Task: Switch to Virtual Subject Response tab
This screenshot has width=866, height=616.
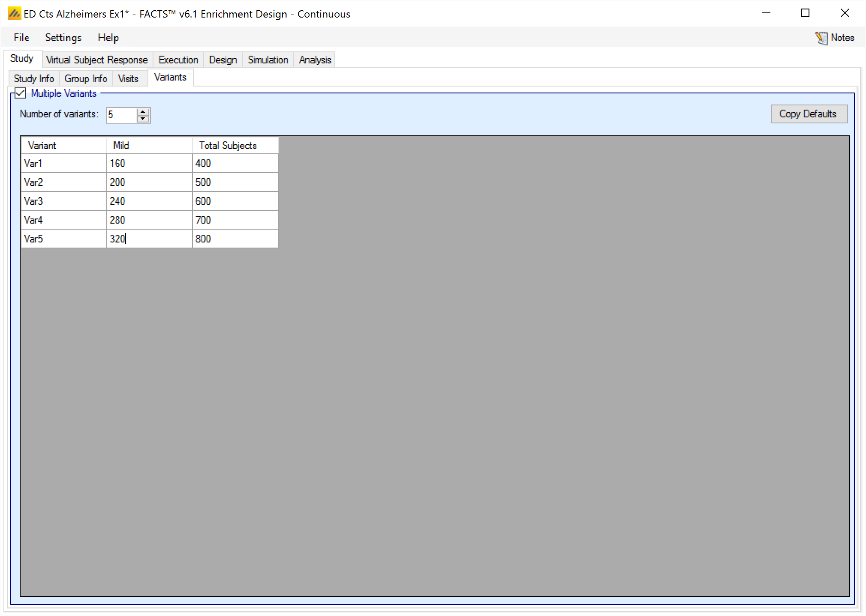Action: (x=97, y=60)
